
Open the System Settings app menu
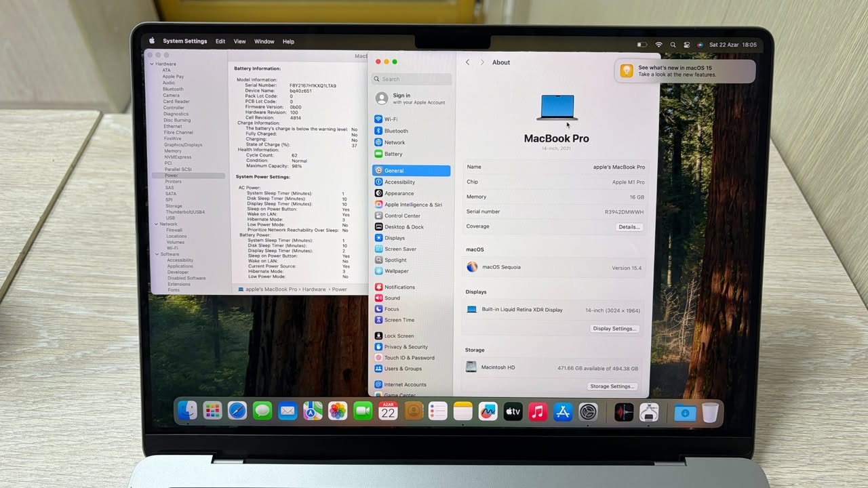coord(184,41)
